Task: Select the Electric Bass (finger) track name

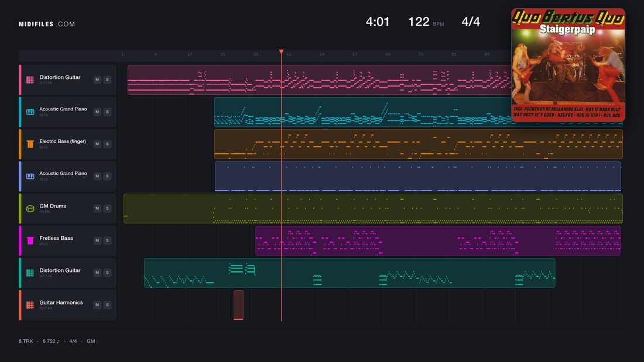Action: 63,141
